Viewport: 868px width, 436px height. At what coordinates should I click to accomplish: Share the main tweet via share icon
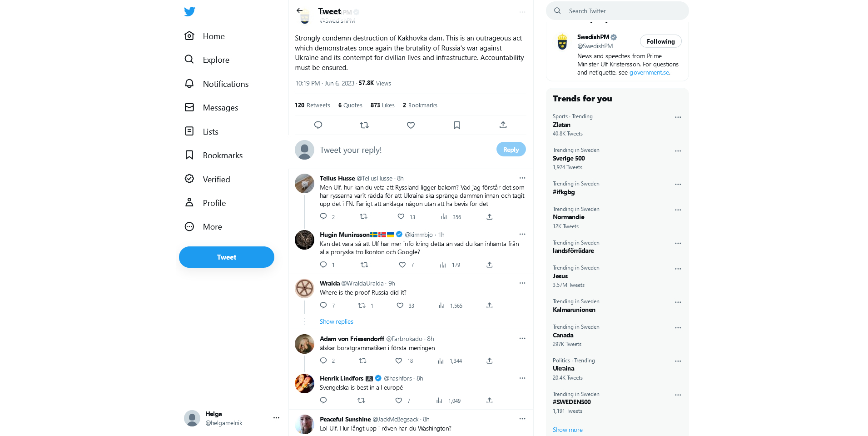tap(503, 125)
